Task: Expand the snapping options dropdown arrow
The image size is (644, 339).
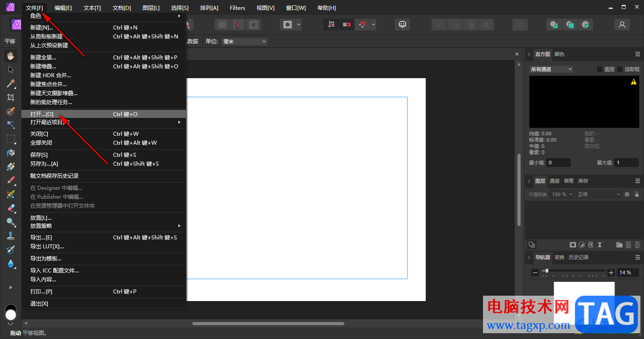Action: point(373,25)
